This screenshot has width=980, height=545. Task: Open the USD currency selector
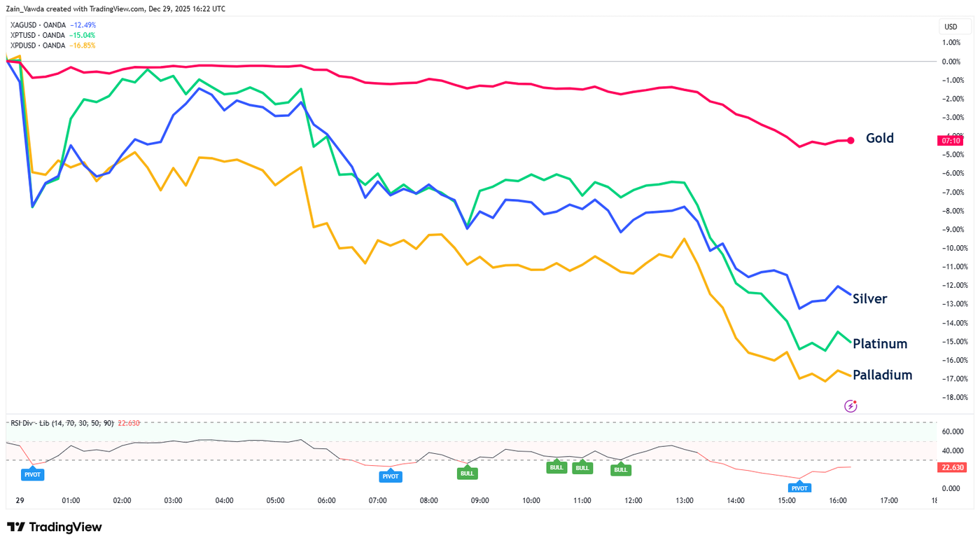(951, 26)
